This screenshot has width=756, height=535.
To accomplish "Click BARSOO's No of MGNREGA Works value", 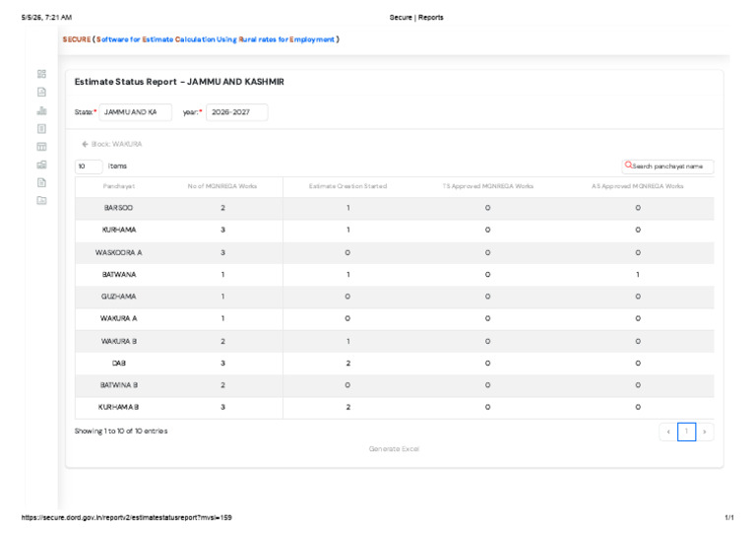I will (222, 208).
